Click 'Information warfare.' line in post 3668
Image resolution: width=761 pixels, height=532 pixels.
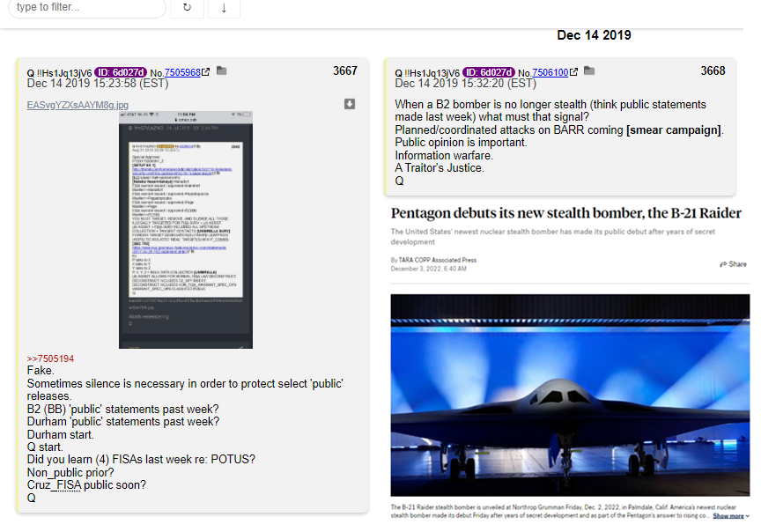(x=444, y=155)
